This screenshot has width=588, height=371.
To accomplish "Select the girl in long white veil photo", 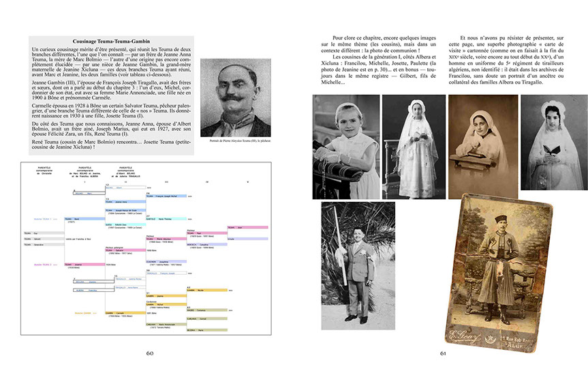I will [x=409, y=146].
